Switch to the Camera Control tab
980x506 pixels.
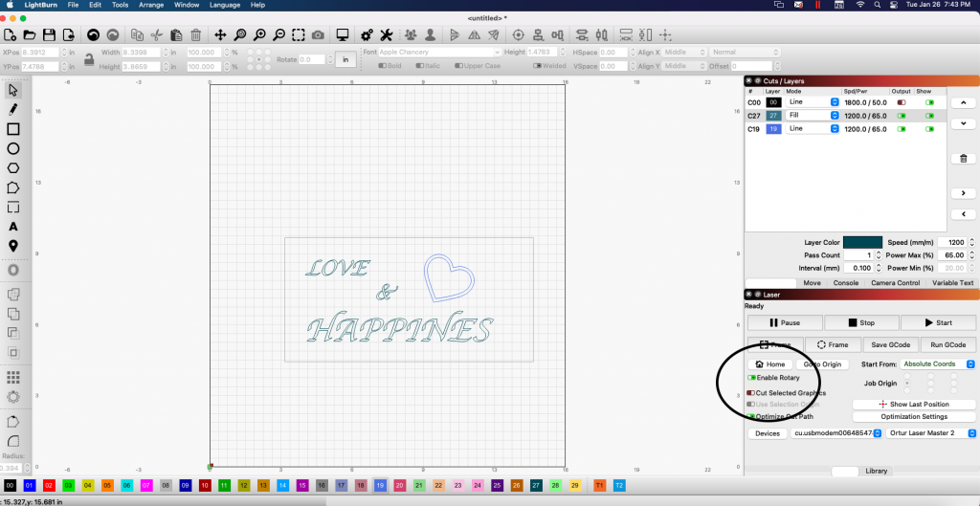point(895,283)
